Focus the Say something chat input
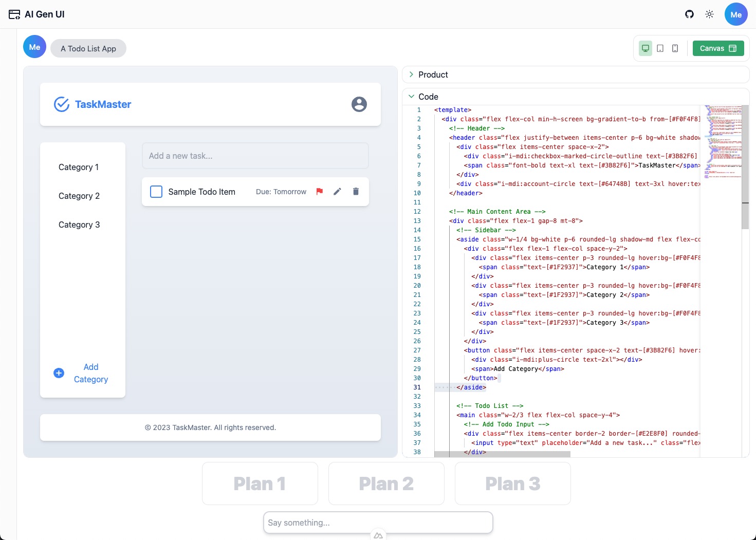Viewport: 756px width, 540px height. click(378, 523)
